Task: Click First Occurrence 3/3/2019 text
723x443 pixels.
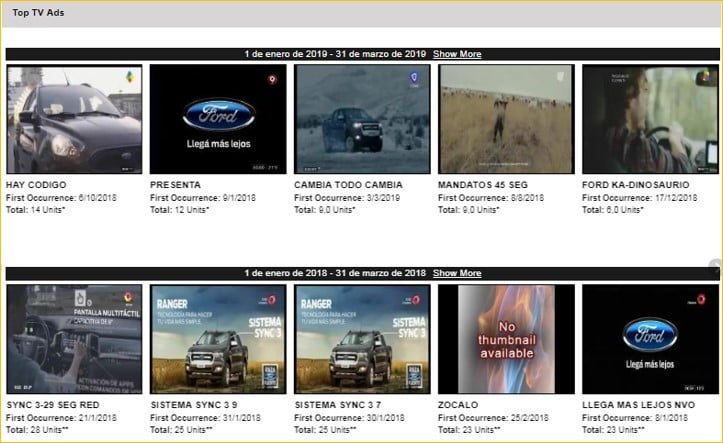Action: 347,198
